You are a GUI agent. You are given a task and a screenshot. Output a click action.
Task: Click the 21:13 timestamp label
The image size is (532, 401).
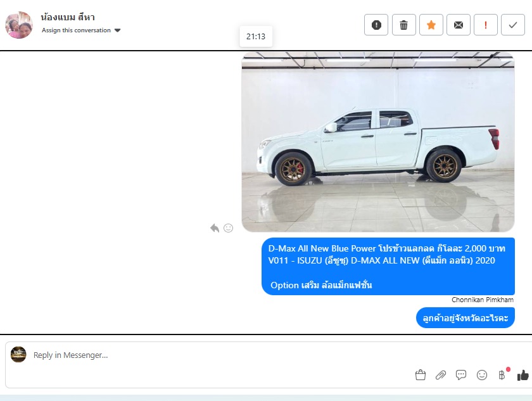click(x=256, y=36)
